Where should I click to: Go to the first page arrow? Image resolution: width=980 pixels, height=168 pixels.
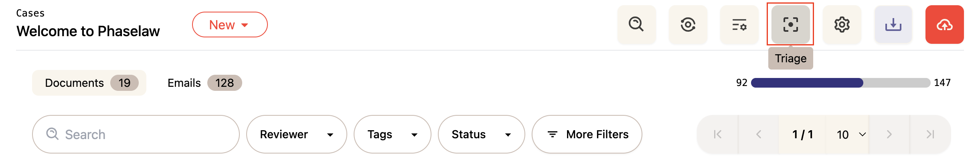click(718, 134)
